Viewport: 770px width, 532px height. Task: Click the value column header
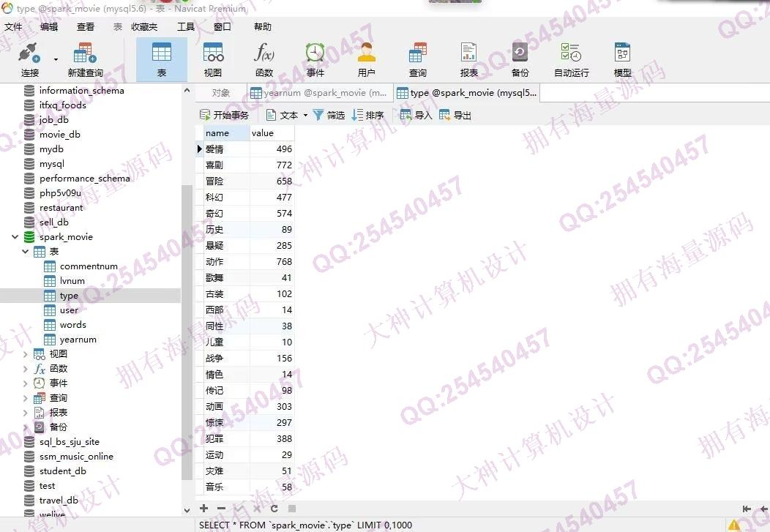(x=272, y=133)
